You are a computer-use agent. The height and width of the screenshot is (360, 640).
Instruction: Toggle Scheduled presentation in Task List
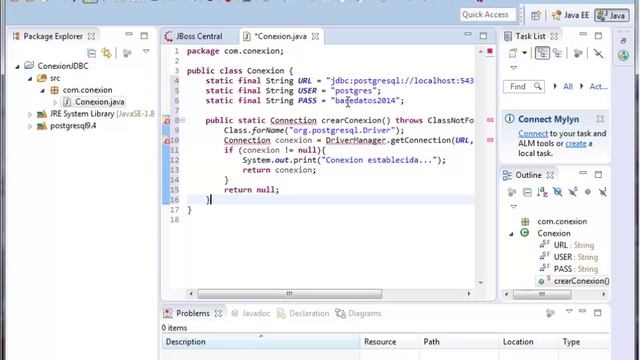[x=558, y=53]
